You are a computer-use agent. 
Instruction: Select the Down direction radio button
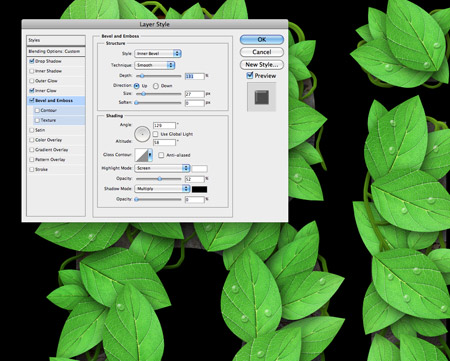click(156, 86)
